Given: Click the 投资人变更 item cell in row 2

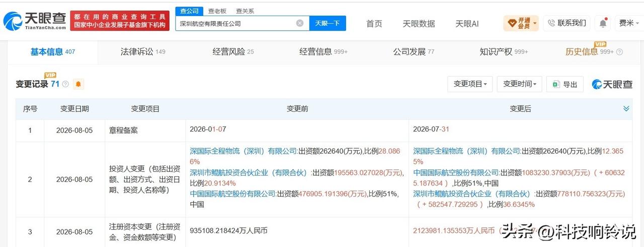Looking at the screenshot, I should tap(145, 179).
